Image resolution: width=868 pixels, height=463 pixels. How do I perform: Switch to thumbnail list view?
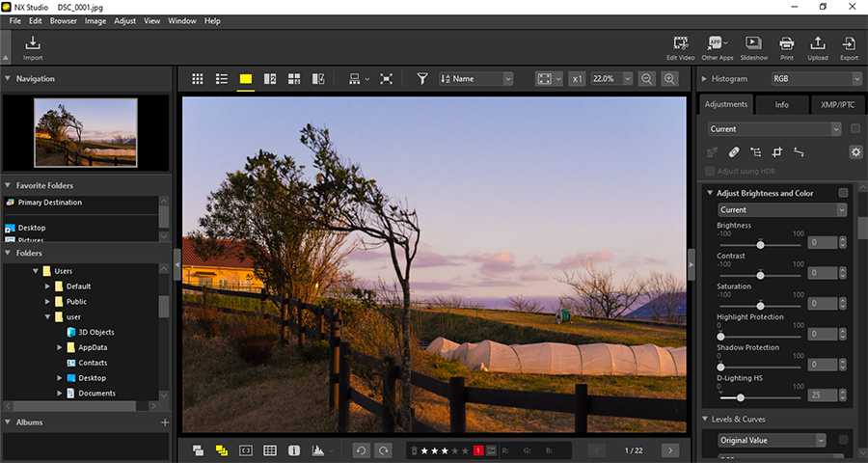(222, 79)
